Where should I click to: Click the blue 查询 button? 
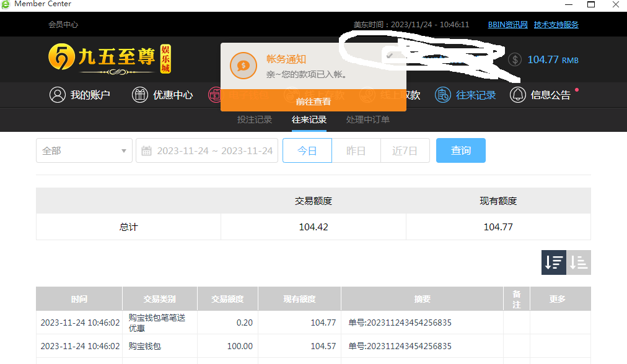(x=460, y=150)
